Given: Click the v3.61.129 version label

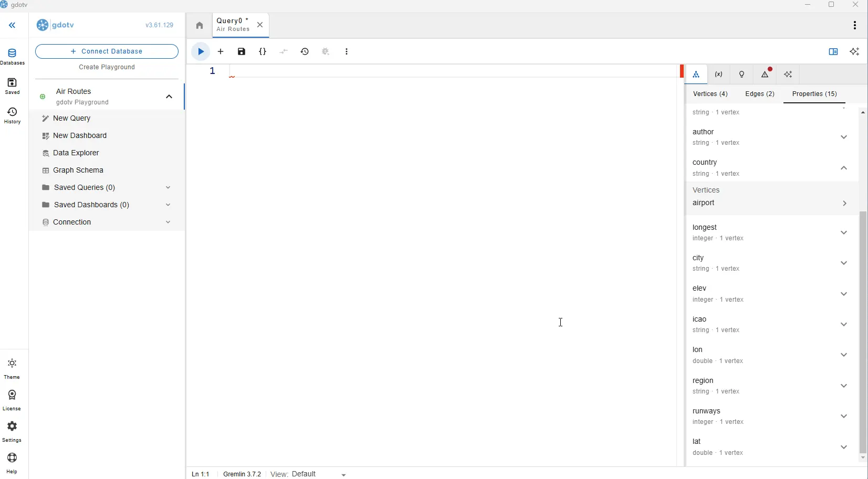Looking at the screenshot, I should [160, 25].
